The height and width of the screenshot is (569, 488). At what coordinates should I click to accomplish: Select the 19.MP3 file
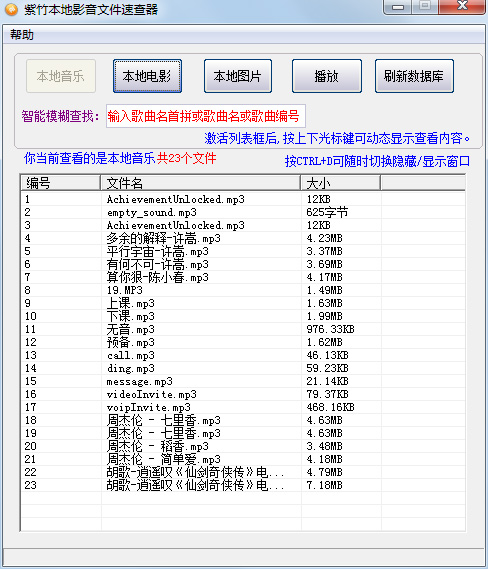242,290
